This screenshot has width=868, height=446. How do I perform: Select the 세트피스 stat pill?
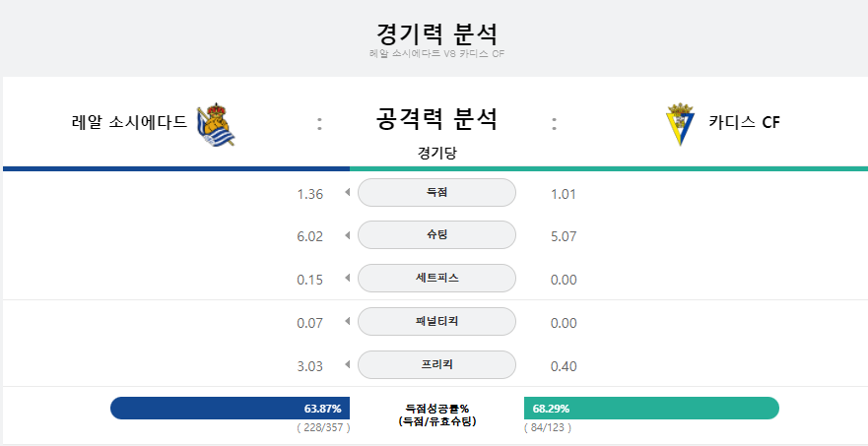tap(436, 279)
